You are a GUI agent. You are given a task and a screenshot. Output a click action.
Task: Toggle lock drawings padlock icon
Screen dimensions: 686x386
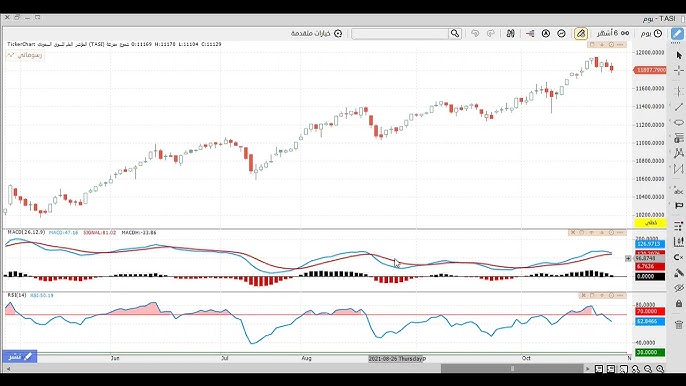(x=679, y=303)
